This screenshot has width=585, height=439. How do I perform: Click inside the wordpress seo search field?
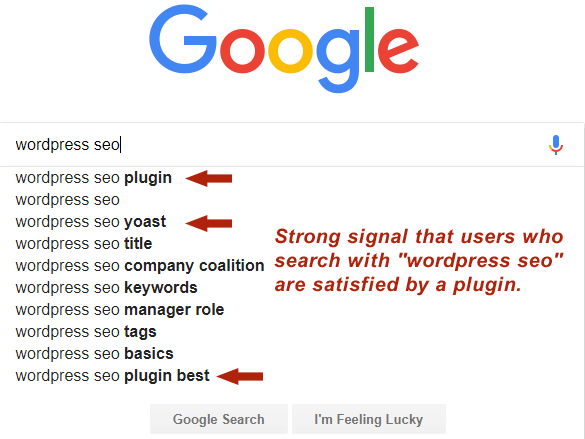[276, 144]
